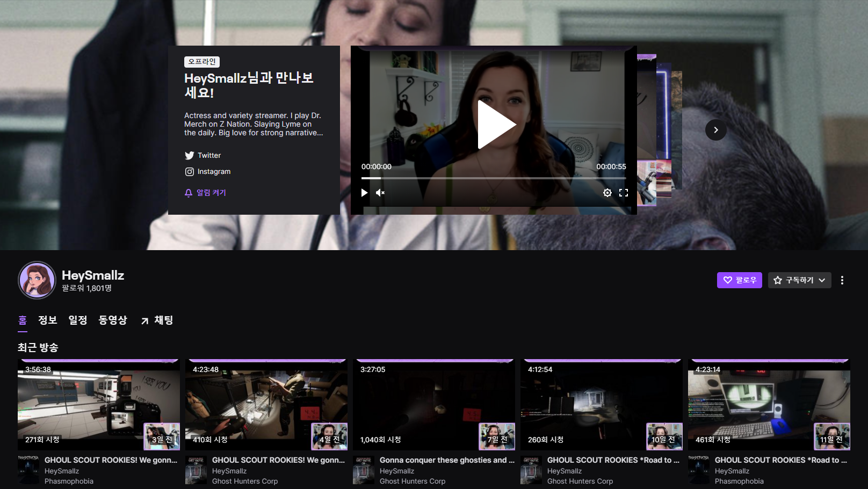Follow the channel with 팔로우 button

point(740,280)
